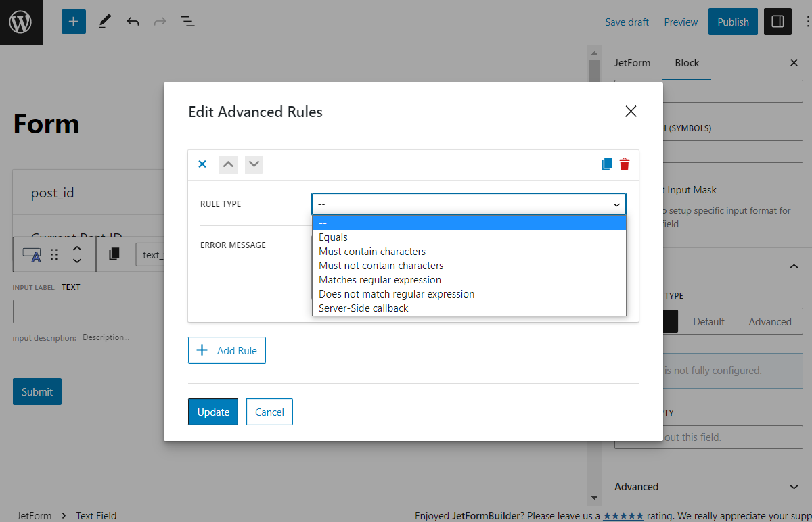812x522 pixels.
Task: Close the Edit Advanced Rules dialog
Action: click(x=631, y=112)
